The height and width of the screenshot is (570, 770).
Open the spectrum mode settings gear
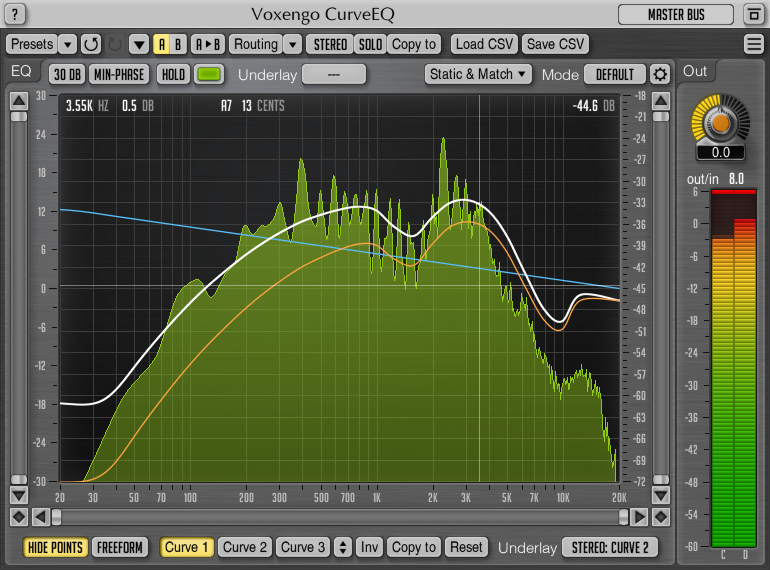(x=659, y=74)
